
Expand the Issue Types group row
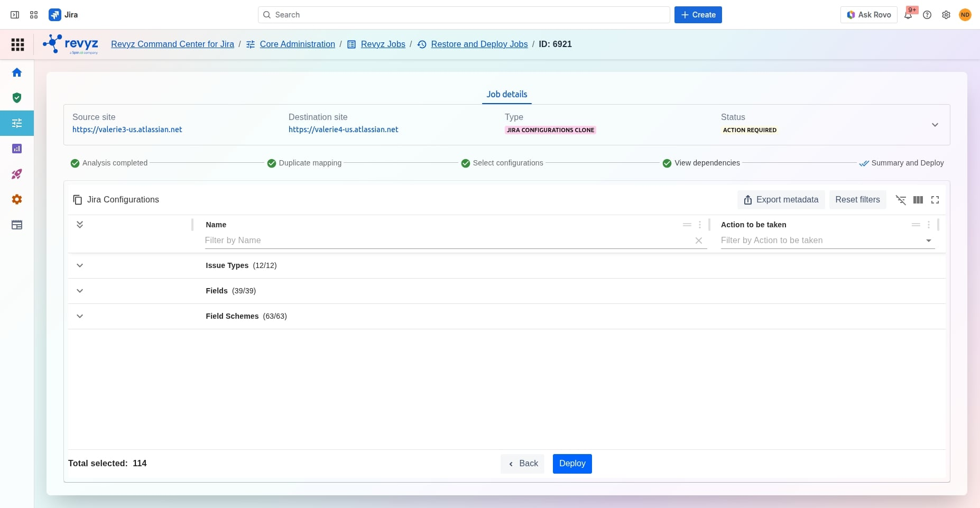click(80, 265)
